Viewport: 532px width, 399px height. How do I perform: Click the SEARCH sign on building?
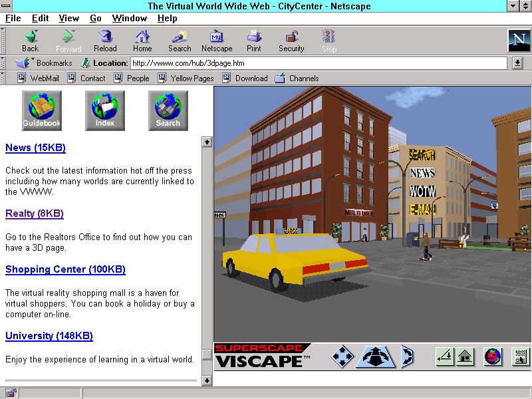[422, 155]
